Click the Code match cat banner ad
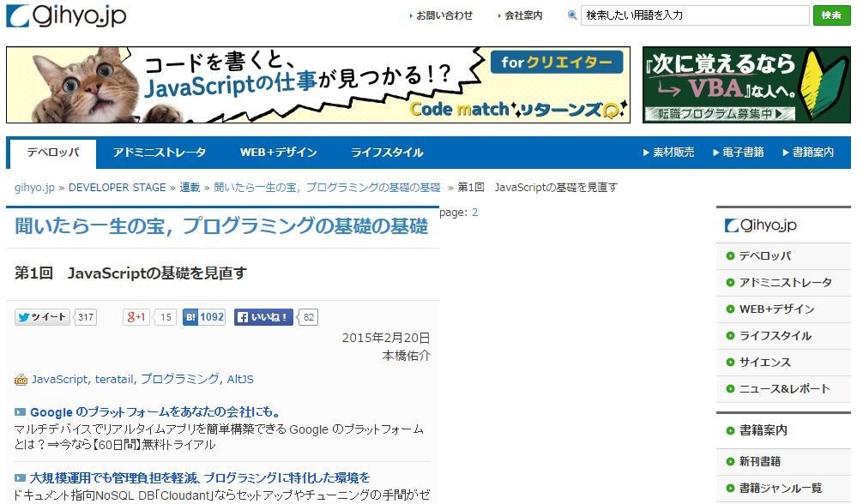The width and height of the screenshot is (863, 504). pyautogui.click(x=318, y=85)
